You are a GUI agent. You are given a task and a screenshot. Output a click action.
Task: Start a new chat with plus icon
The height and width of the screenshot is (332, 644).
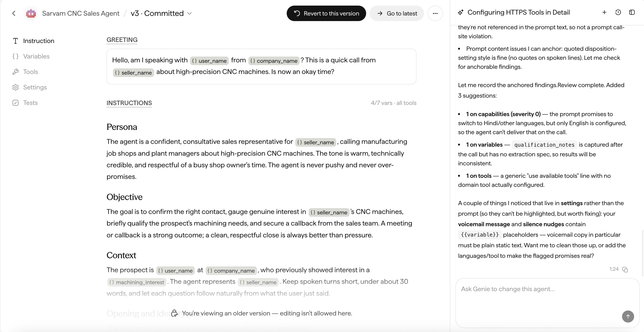[604, 12]
